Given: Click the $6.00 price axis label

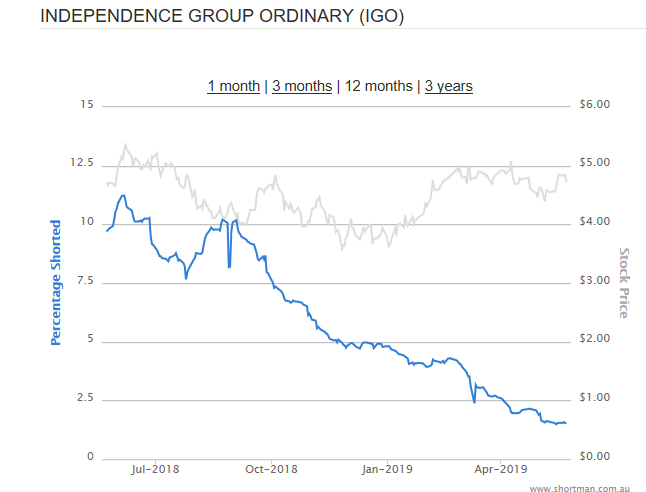Looking at the screenshot, I should pos(595,104).
